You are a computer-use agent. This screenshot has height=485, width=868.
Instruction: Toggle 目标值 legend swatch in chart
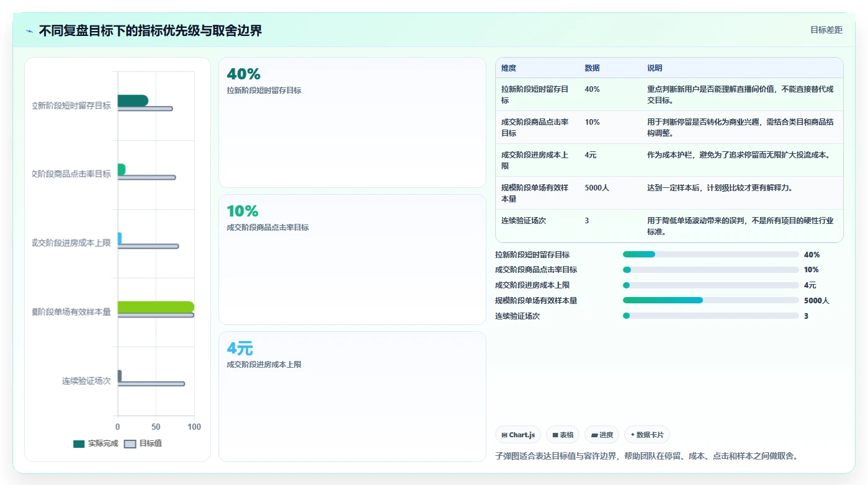tap(130, 444)
